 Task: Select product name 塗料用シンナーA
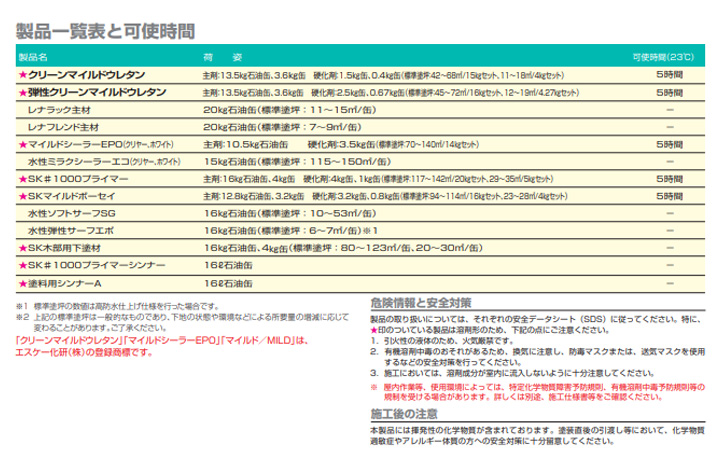[65, 283]
